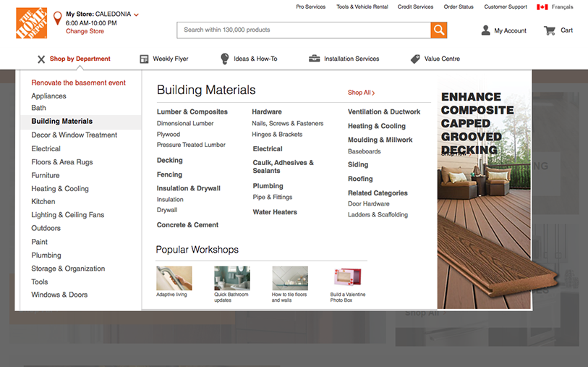This screenshot has width=588, height=367.
Task: Close the Shop by Department menu
Action: point(41,59)
